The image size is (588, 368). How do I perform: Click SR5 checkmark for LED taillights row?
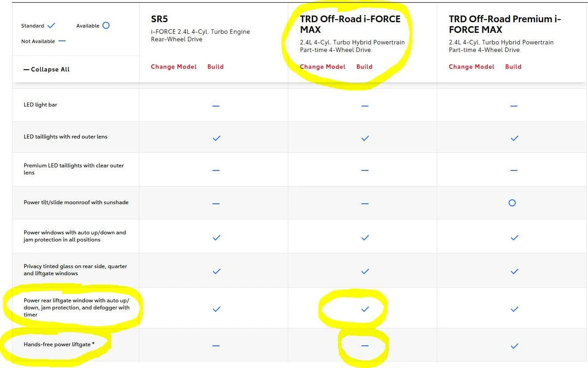pyautogui.click(x=216, y=138)
